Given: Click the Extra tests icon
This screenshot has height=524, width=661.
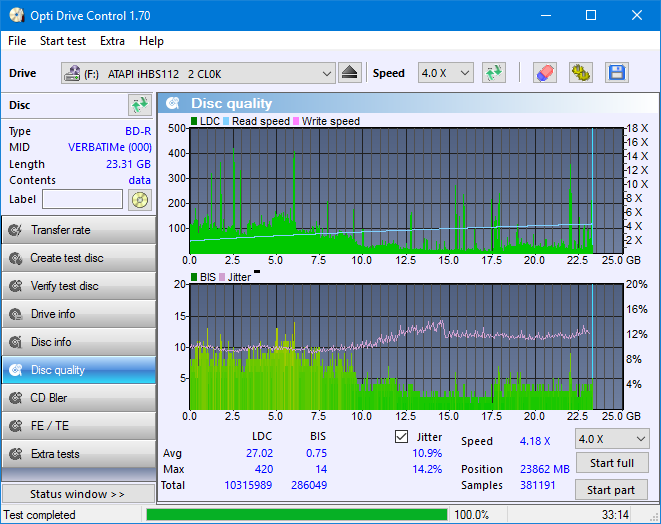Looking at the screenshot, I should pyautogui.click(x=16, y=454).
